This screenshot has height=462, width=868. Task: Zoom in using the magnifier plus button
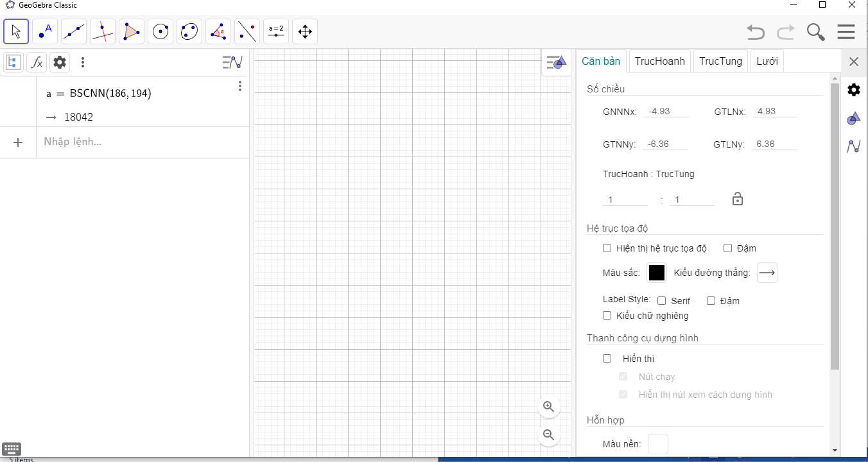click(549, 406)
